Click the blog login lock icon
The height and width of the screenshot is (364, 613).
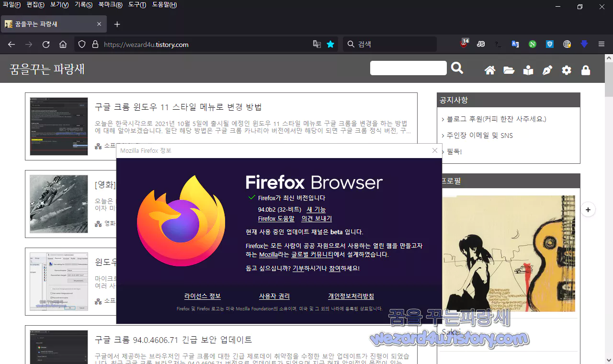[x=586, y=70]
